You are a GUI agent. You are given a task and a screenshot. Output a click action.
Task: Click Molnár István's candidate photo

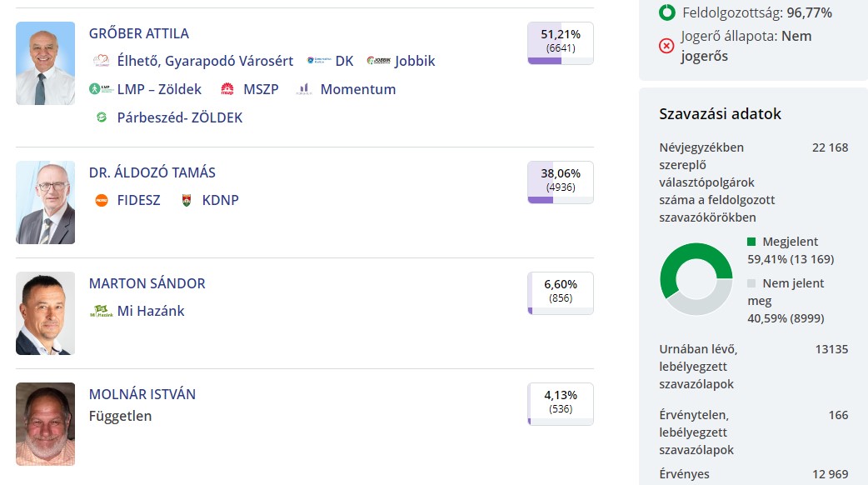coord(45,423)
